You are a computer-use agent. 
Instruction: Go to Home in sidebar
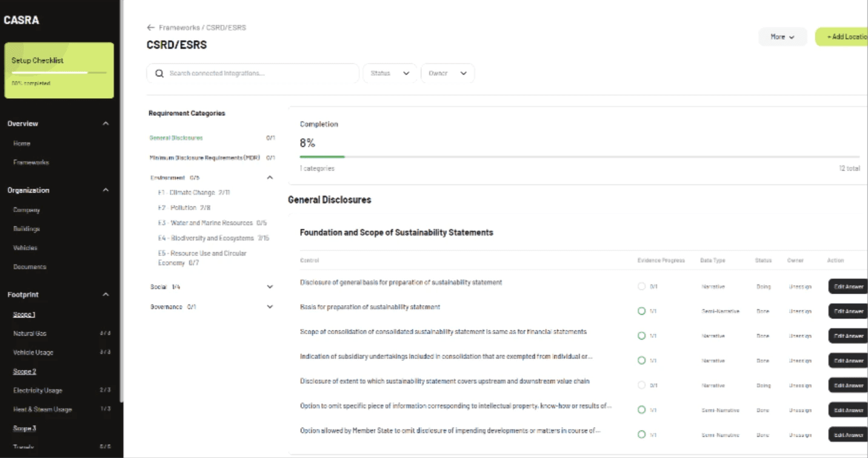point(22,144)
